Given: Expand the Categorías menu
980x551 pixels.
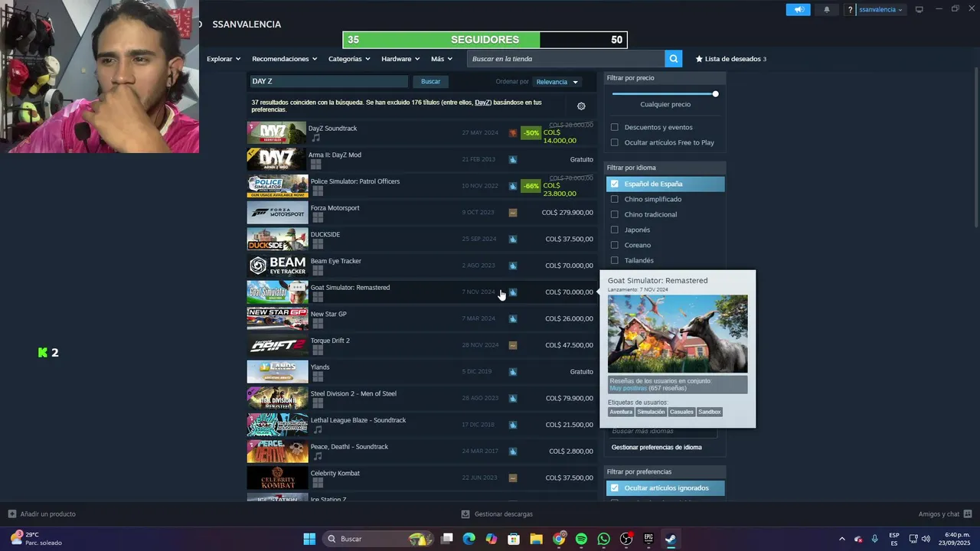Looking at the screenshot, I should click(x=349, y=59).
